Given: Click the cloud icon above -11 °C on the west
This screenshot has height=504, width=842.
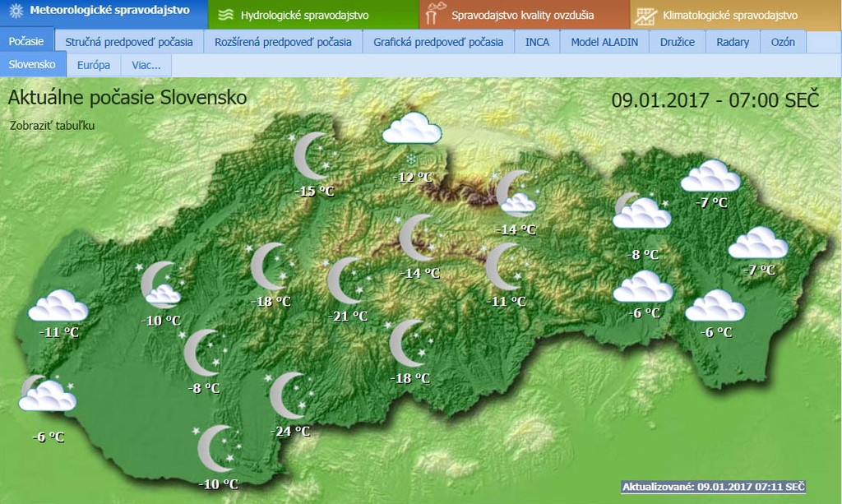Looking at the screenshot, I should [58, 307].
